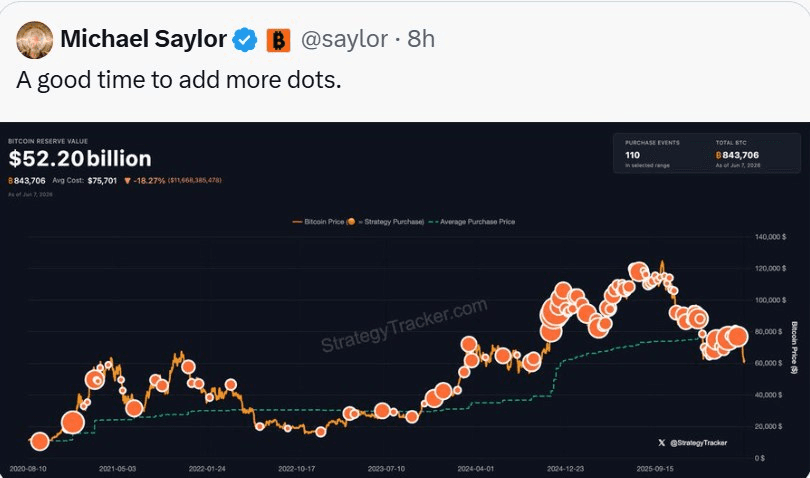810x478 pixels.
Task: Click the Michael Saylor display name
Action: point(144,39)
